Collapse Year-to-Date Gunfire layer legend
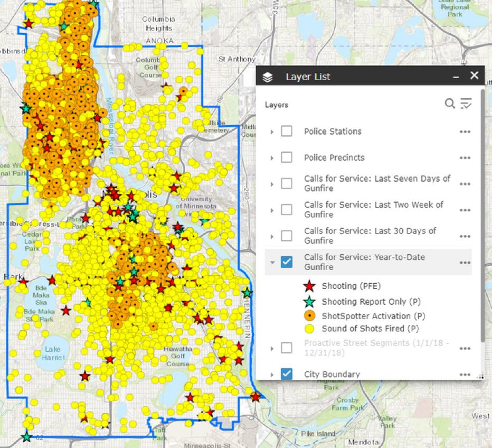492x448 pixels. [272, 263]
